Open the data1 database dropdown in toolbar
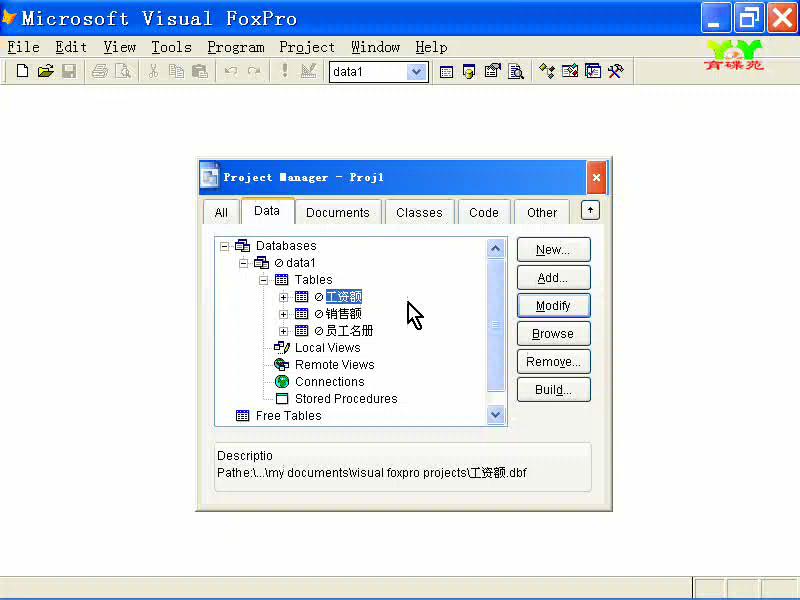Screen dimensions: 800x600 [416, 72]
